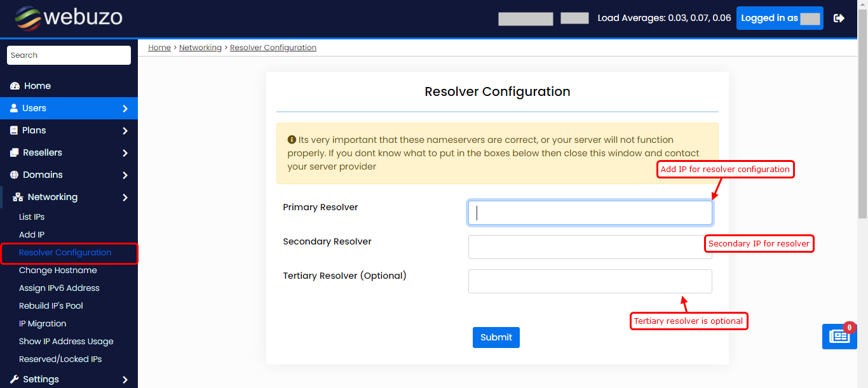Click the Logged in as button
Screen dimensions: 868x388
tap(779, 18)
